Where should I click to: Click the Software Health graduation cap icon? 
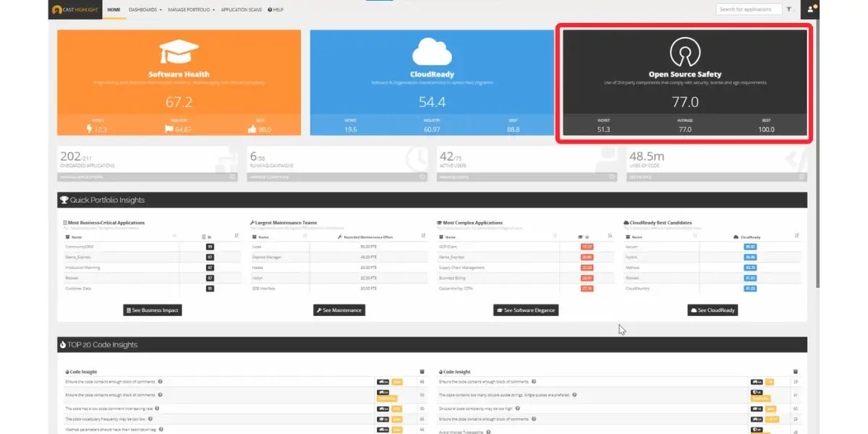[179, 53]
